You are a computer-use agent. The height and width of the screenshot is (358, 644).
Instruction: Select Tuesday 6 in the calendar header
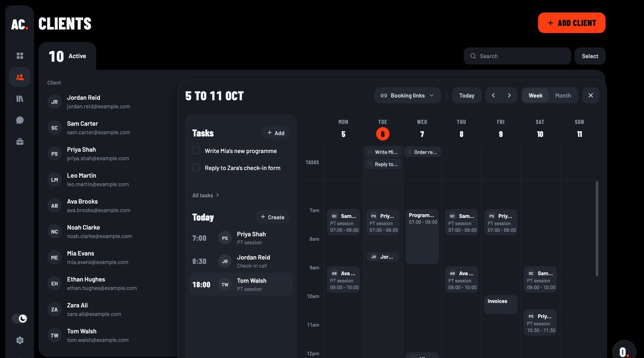tap(383, 134)
